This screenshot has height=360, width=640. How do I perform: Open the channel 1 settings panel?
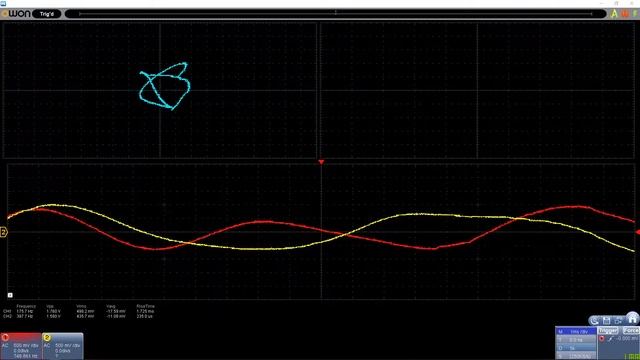(x=21, y=346)
